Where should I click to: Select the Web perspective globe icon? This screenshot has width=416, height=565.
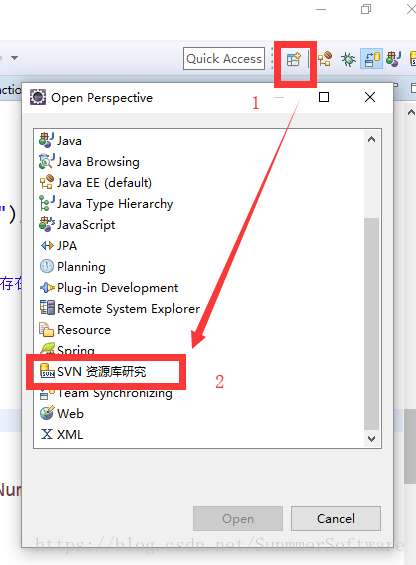coord(47,413)
